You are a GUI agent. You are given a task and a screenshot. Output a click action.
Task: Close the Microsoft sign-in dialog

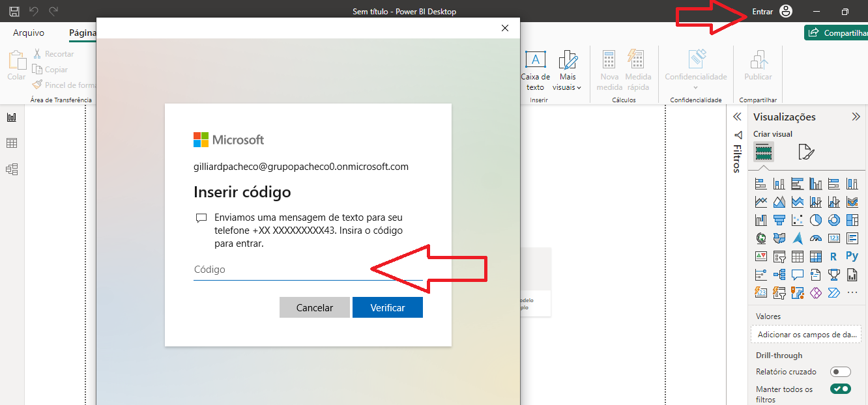click(505, 28)
